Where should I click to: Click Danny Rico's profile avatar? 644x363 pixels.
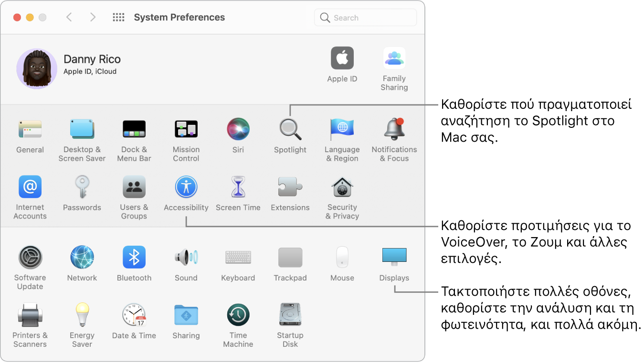pos(37,69)
